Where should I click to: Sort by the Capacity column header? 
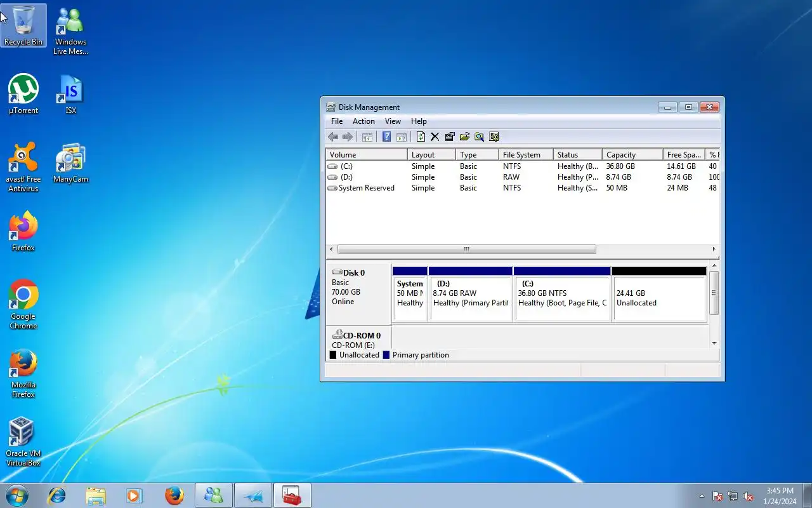pyautogui.click(x=633, y=155)
